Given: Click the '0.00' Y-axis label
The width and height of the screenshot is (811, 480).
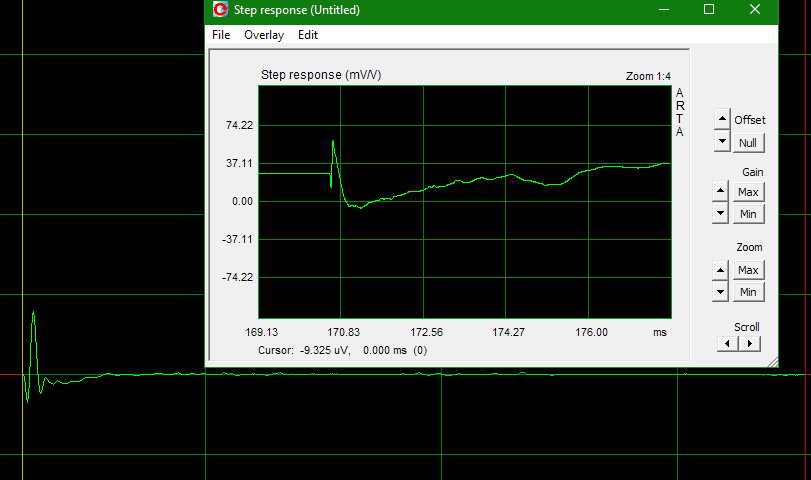Looking at the screenshot, I should [243, 201].
